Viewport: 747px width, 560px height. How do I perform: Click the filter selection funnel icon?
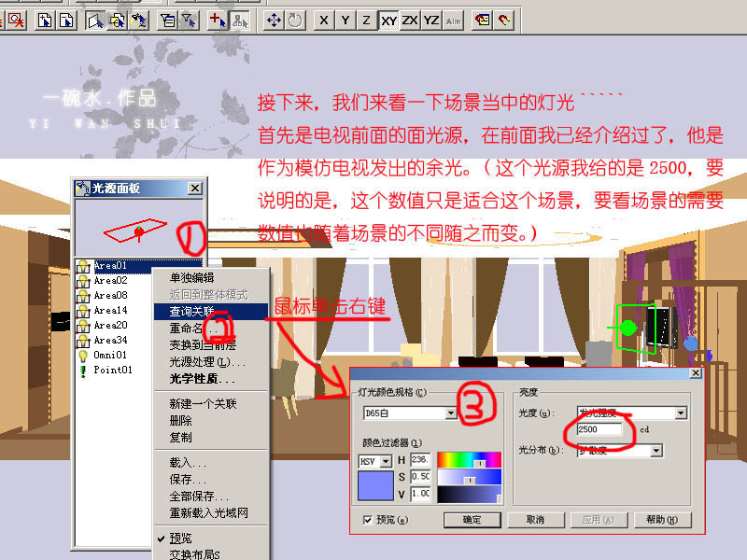[190, 21]
